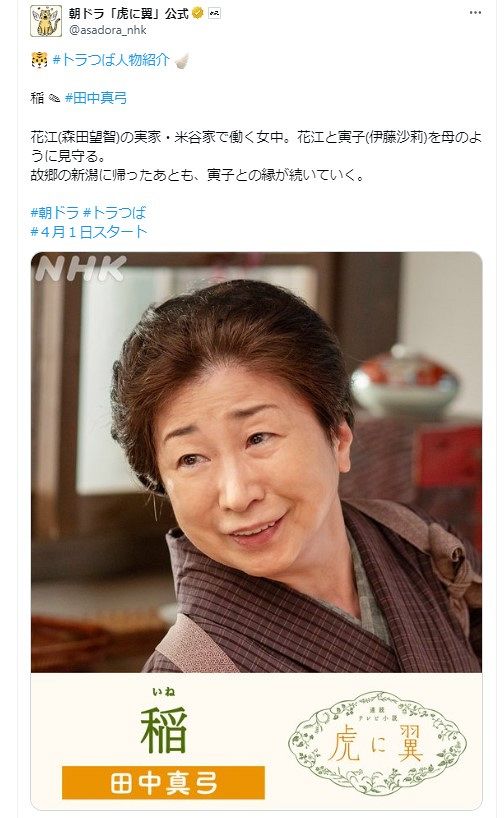The width and height of the screenshot is (504, 818).
Task: Click the tiger face emoji
Action: pyautogui.click(x=40, y=60)
